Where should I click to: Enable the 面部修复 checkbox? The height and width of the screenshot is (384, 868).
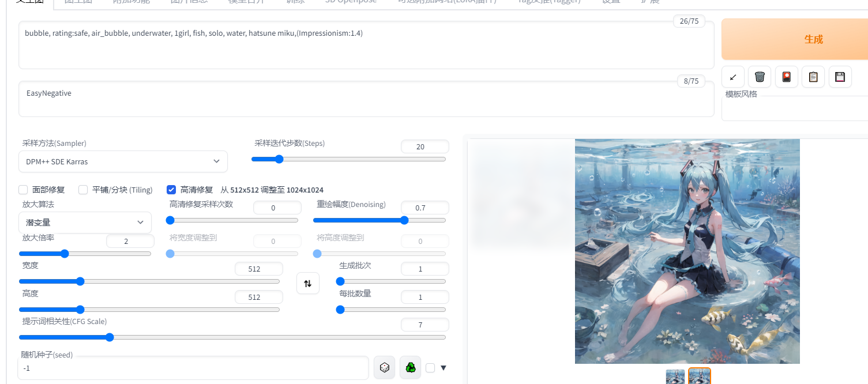pyautogui.click(x=23, y=190)
